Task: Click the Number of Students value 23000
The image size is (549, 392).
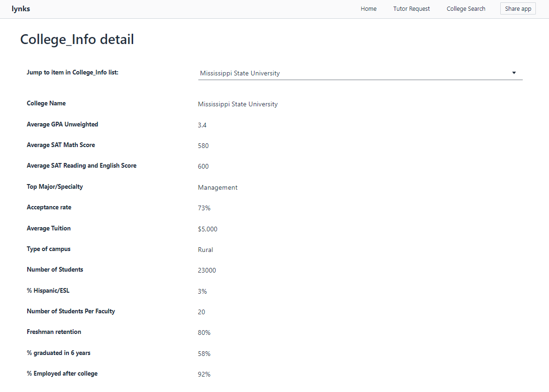Action: 207,270
